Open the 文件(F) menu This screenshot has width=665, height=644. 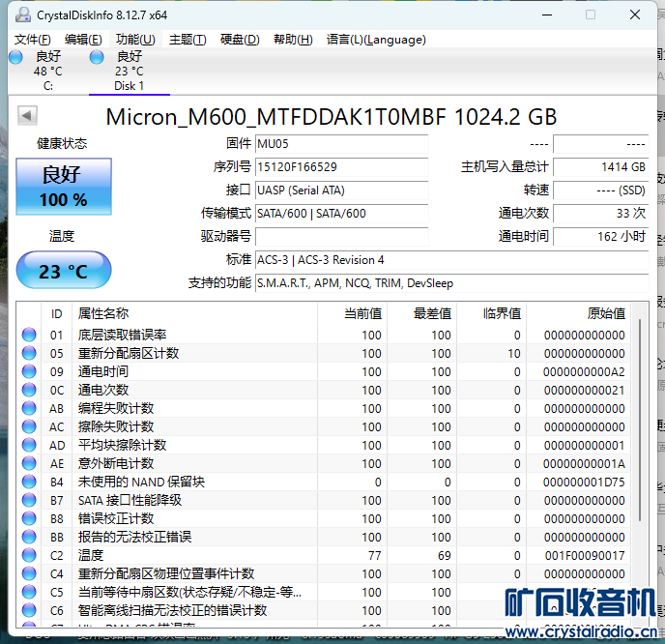coord(33,40)
